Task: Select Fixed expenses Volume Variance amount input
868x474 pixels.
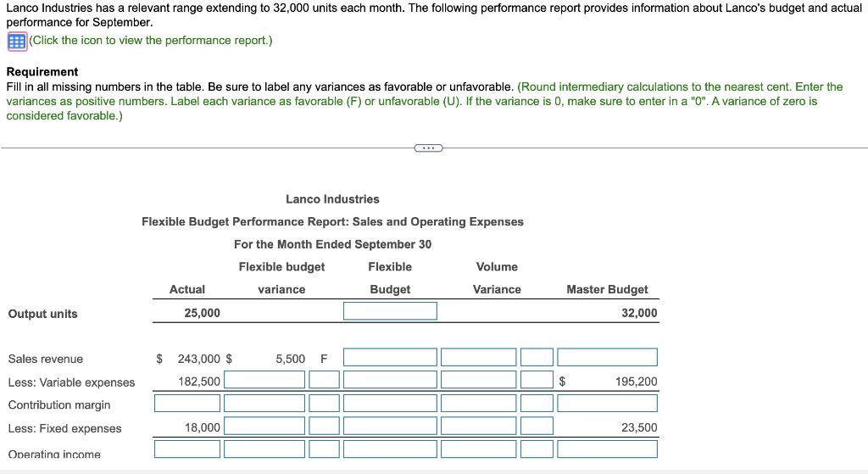Action: point(478,426)
